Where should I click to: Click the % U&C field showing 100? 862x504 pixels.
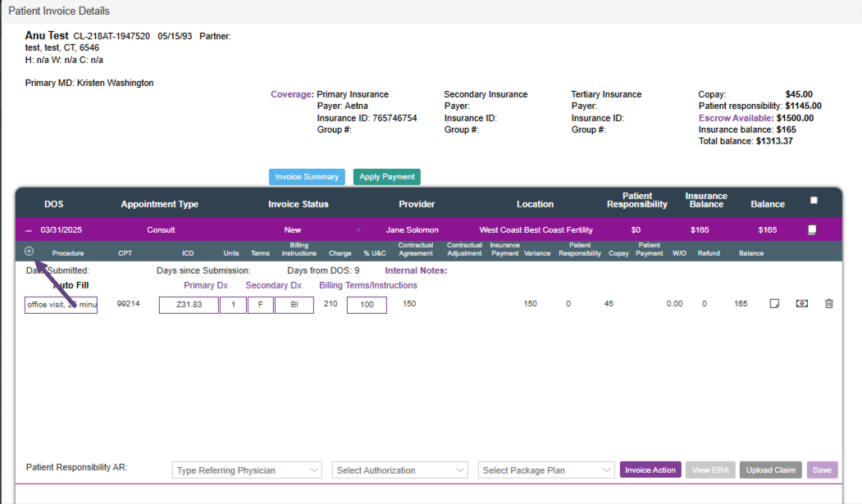pyautogui.click(x=367, y=305)
